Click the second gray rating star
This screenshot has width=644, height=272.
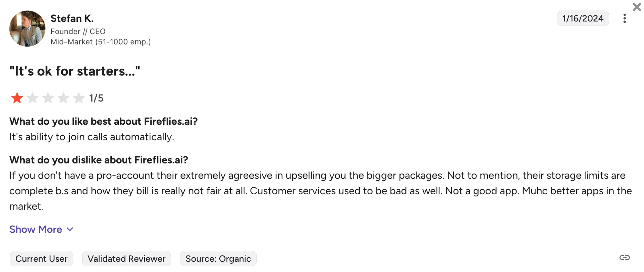tap(33, 98)
